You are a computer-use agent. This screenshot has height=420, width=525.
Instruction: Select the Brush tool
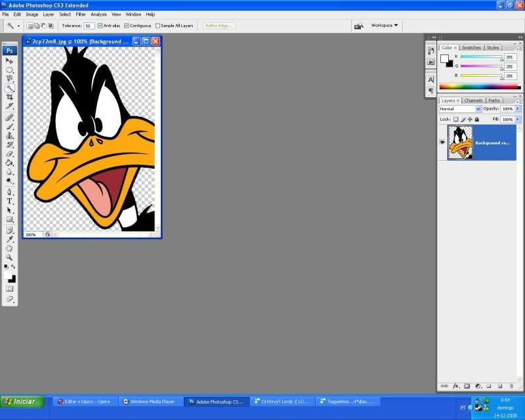tap(9, 127)
